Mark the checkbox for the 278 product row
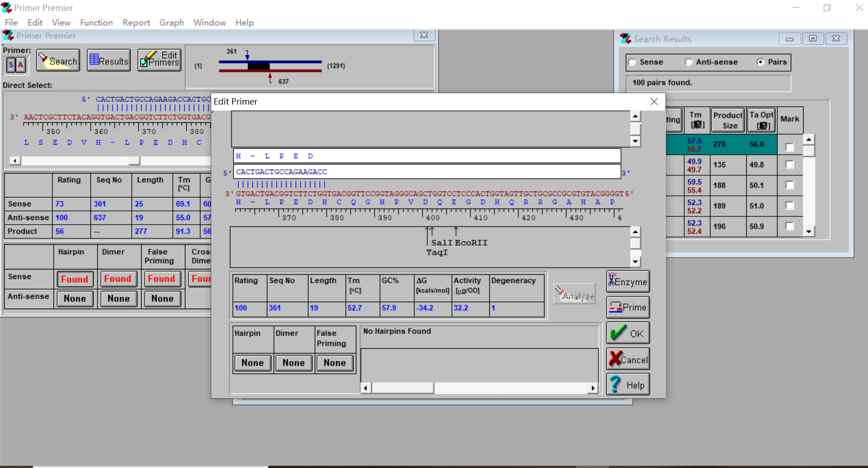The width and height of the screenshot is (868, 468). click(x=790, y=147)
